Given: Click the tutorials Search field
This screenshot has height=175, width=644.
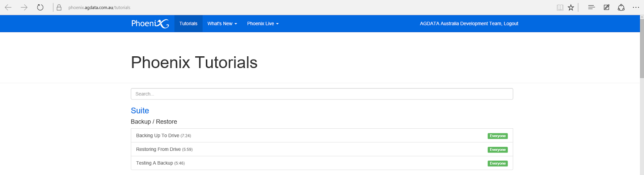Looking at the screenshot, I should coord(322,94).
